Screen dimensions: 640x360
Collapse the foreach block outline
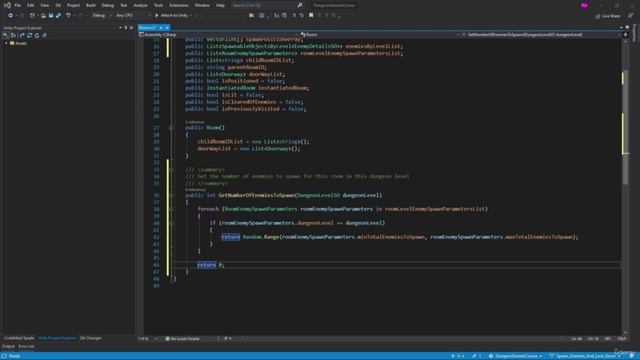[171, 209]
